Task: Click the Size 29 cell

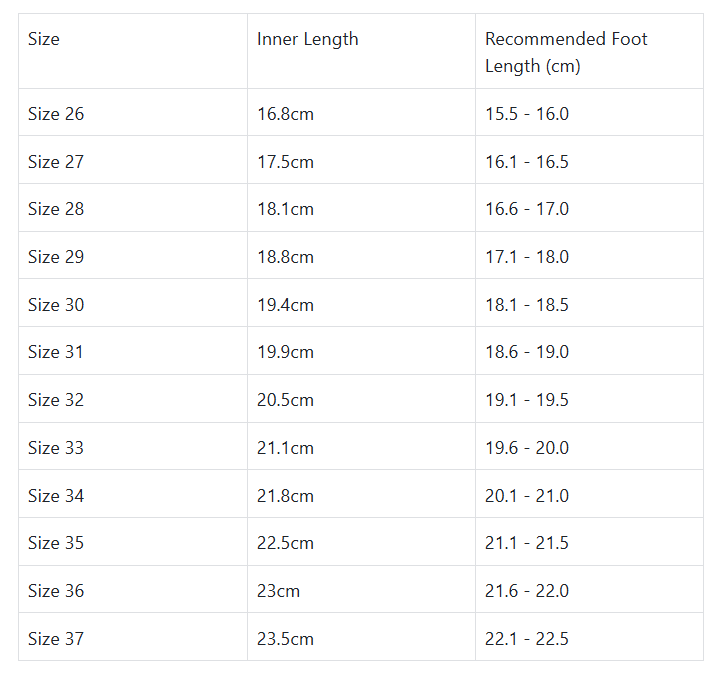Action: pos(56,257)
